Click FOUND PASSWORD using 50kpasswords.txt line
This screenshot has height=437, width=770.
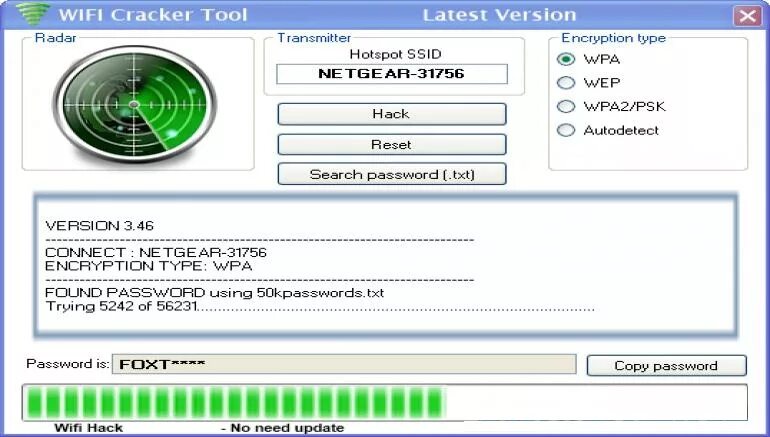(214, 293)
